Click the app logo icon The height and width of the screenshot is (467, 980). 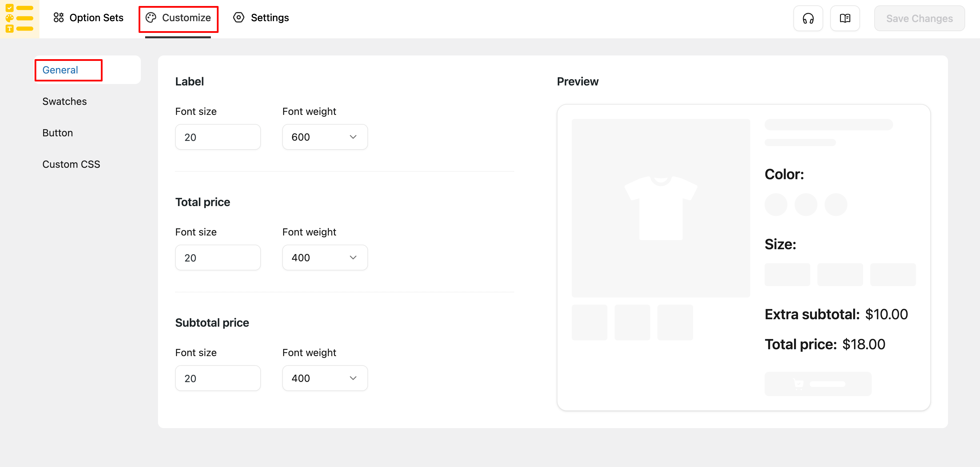pyautogui.click(x=19, y=18)
